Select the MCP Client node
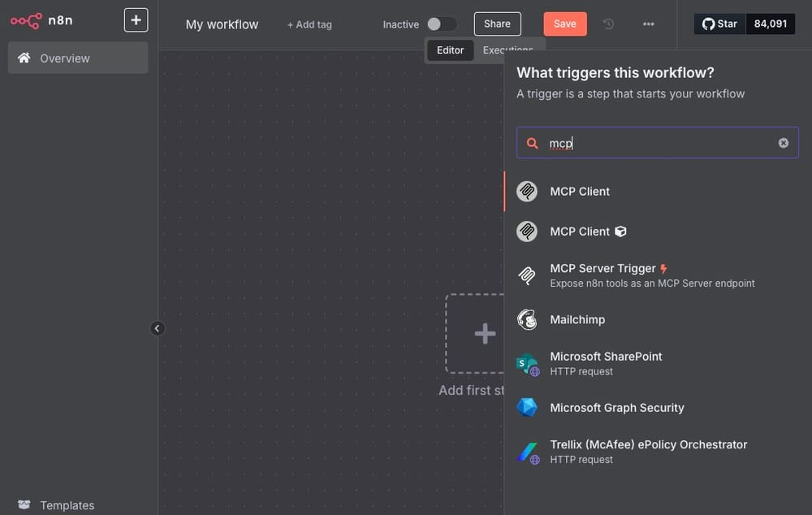 point(579,191)
